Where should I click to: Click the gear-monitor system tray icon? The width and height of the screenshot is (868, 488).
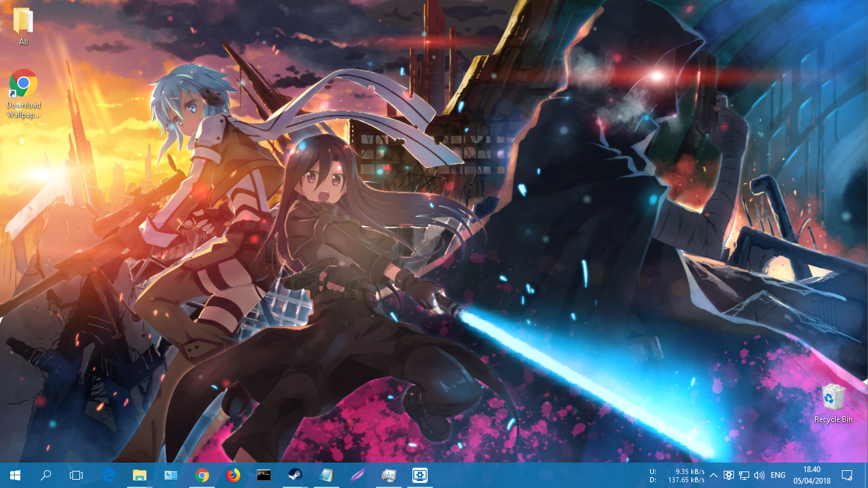coord(729,475)
